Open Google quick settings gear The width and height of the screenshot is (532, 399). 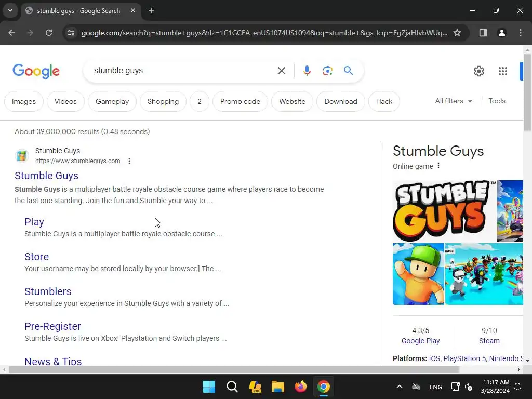pyautogui.click(x=478, y=71)
